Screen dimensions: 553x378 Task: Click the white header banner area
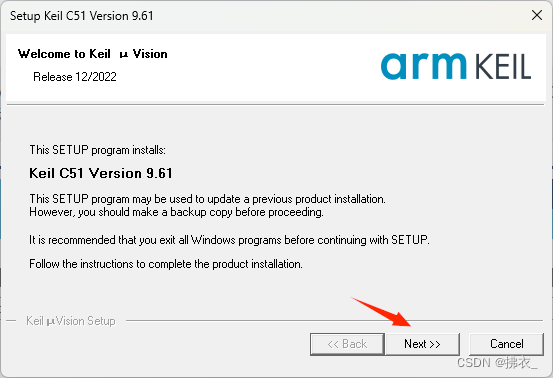point(276,67)
